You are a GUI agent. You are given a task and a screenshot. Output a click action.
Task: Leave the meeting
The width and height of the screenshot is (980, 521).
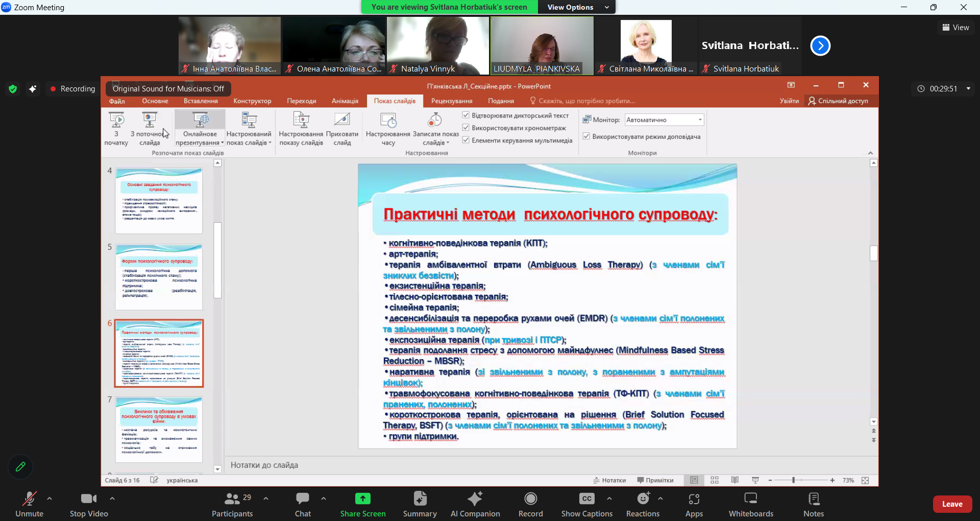point(952,504)
